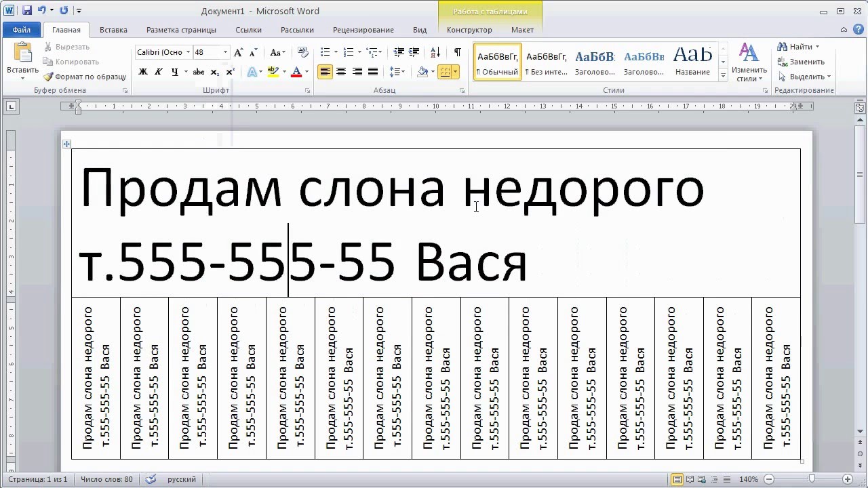Minimize the ribbon with the caret
This screenshot has height=488, width=868.
coord(842,30)
